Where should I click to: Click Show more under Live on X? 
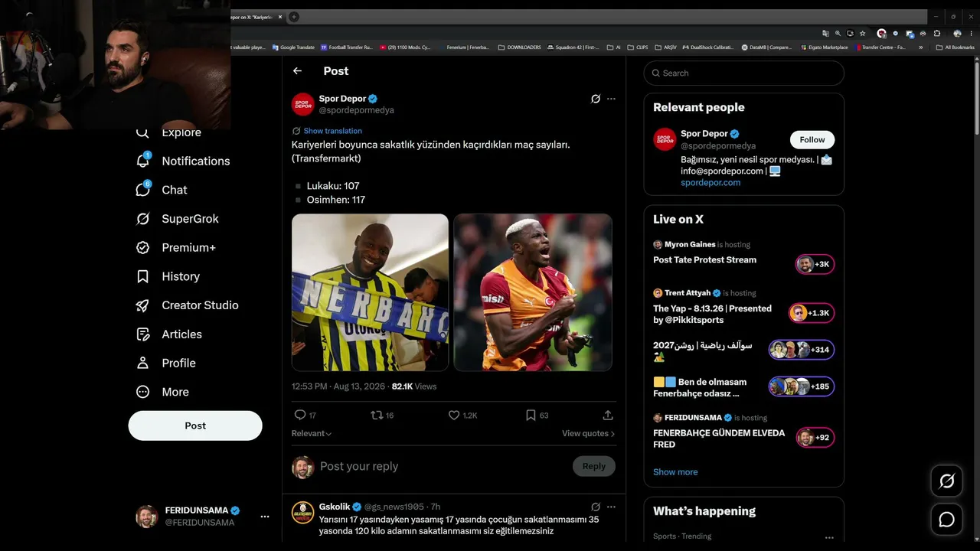[x=675, y=472]
